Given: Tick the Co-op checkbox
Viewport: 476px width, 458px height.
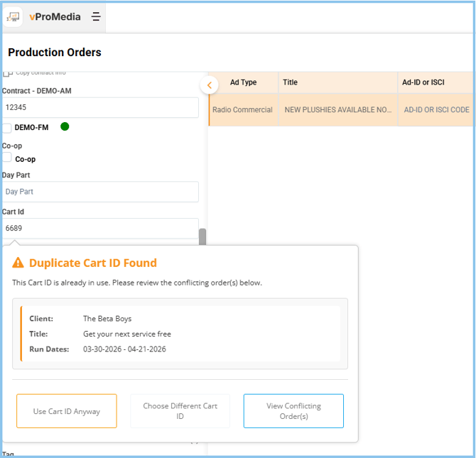Looking at the screenshot, I should [x=7, y=158].
